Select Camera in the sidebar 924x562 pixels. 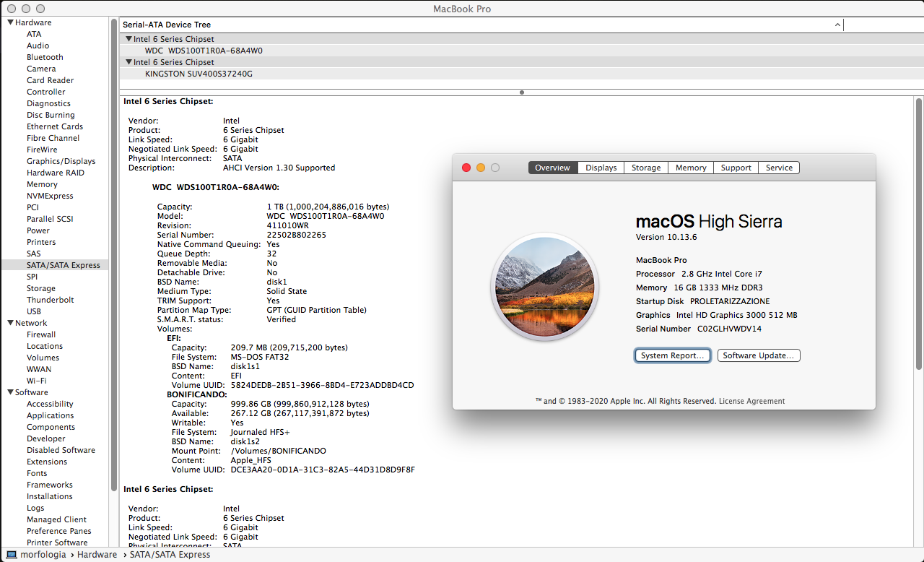pyautogui.click(x=41, y=69)
